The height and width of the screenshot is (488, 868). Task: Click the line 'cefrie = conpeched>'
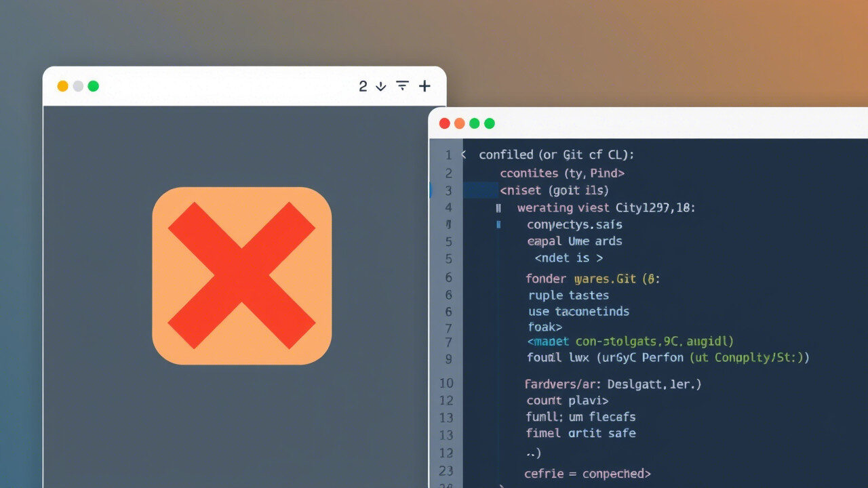pyautogui.click(x=587, y=474)
